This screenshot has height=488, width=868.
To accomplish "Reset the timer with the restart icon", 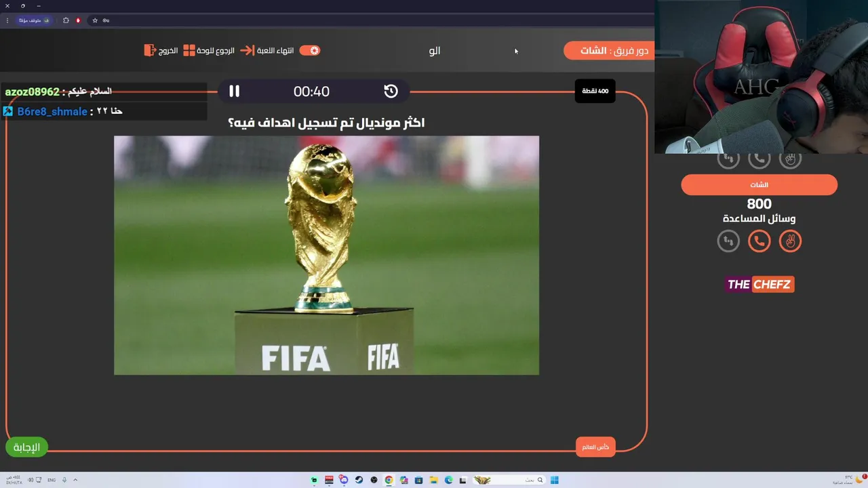I will 391,91.
